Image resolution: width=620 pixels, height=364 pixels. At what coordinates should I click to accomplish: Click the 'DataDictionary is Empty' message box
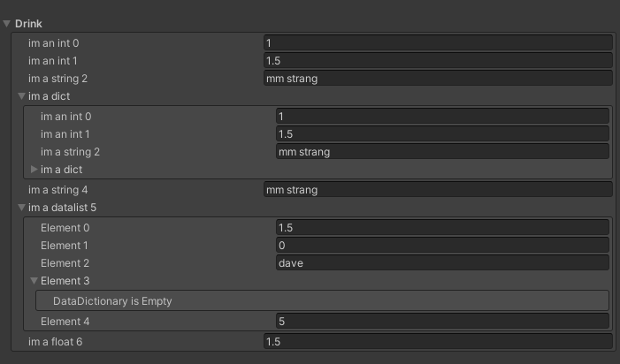(322, 301)
